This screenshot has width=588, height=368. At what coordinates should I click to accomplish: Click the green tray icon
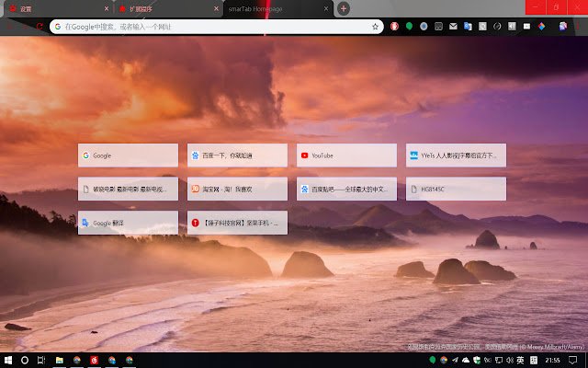[433, 360]
